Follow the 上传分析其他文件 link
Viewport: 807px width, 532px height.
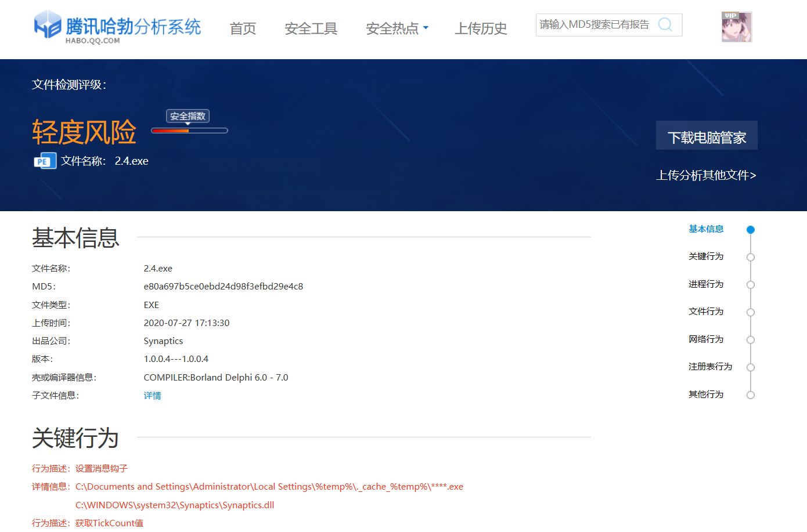[x=706, y=175]
